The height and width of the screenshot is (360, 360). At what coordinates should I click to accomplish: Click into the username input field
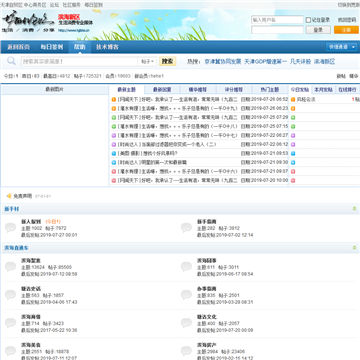pos(277,20)
